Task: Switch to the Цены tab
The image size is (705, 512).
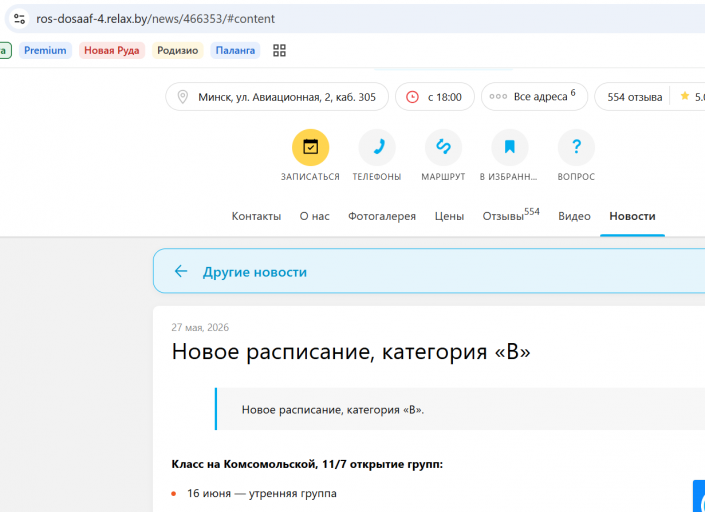Action: [x=449, y=216]
